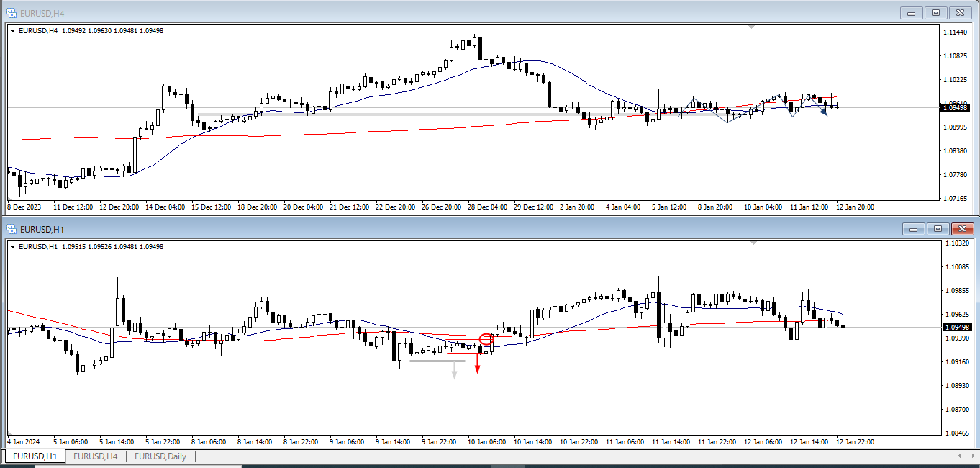
Task: Restore down the EURUSD,H4 chart window
Action: tap(935, 12)
